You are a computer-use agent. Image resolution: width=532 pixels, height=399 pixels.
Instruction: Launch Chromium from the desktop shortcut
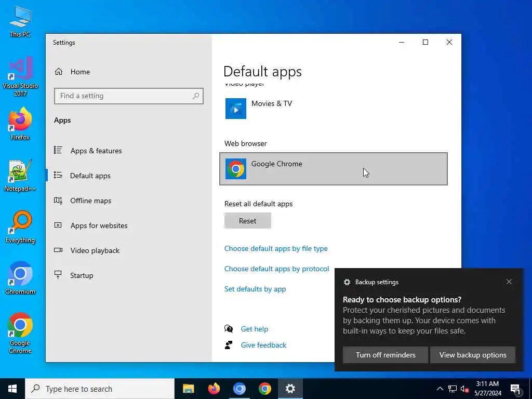(x=20, y=278)
